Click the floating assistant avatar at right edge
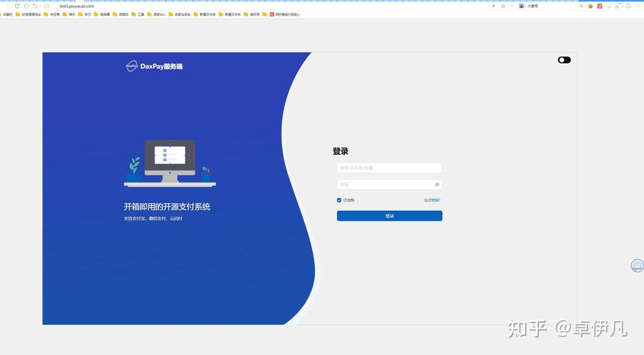This screenshot has height=355, width=644. (x=637, y=266)
